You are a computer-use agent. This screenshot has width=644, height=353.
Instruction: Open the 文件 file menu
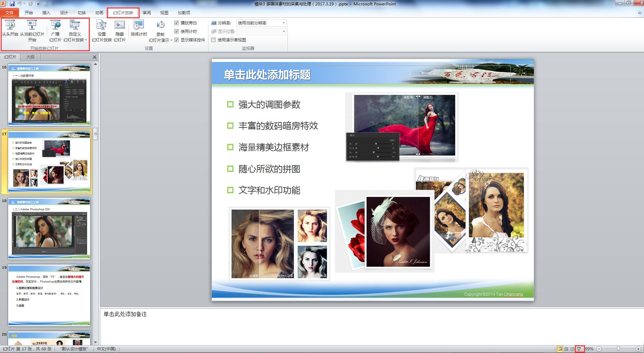9,13
